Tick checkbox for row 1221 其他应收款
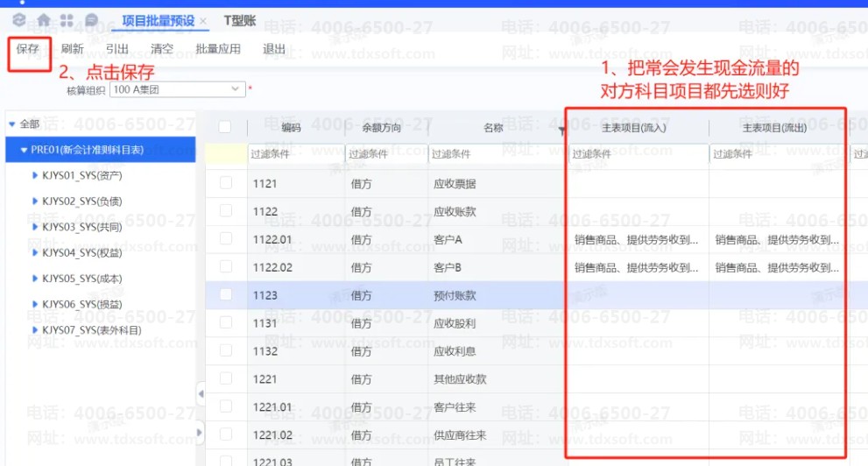 pyautogui.click(x=226, y=378)
